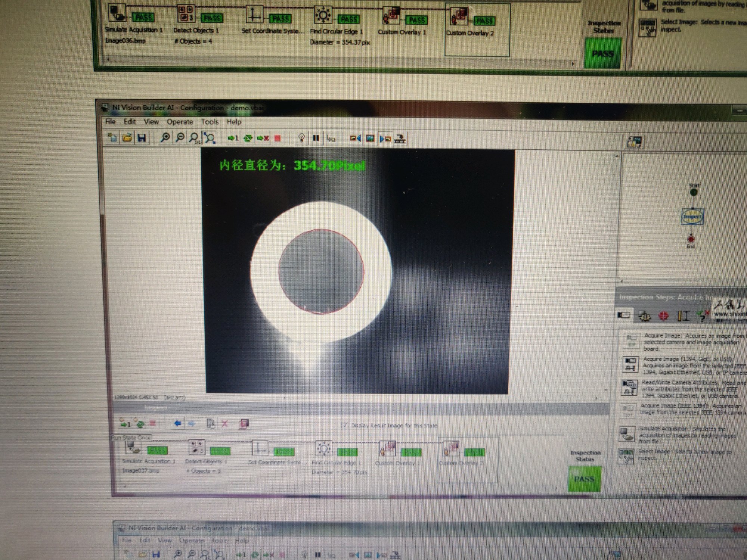Click the right scroll arrow of the top window's step strip
The width and height of the screenshot is (747, 560).
(573, 64)
